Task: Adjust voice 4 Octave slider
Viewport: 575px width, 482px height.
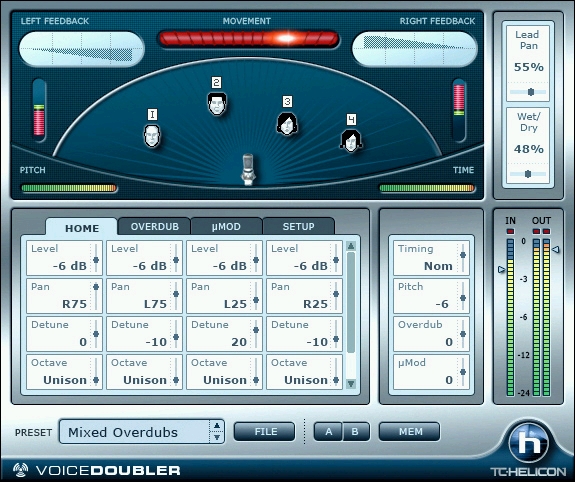Action: [336, 372]
